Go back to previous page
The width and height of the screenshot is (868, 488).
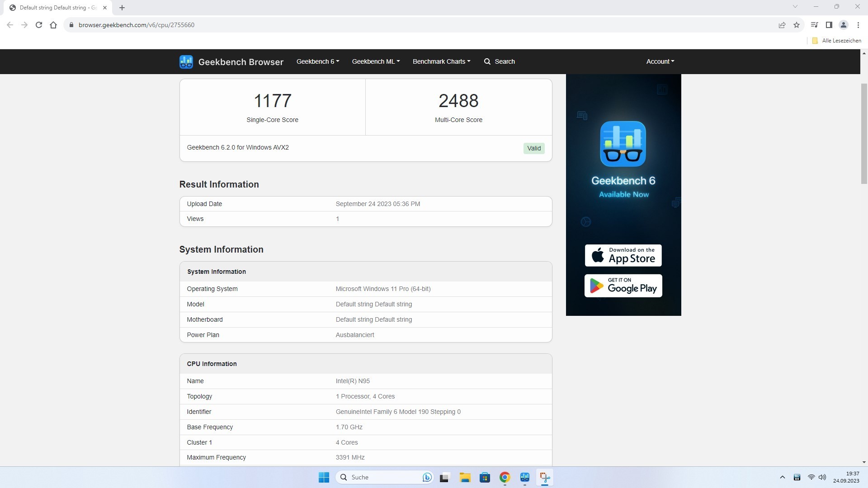[10, 25]
